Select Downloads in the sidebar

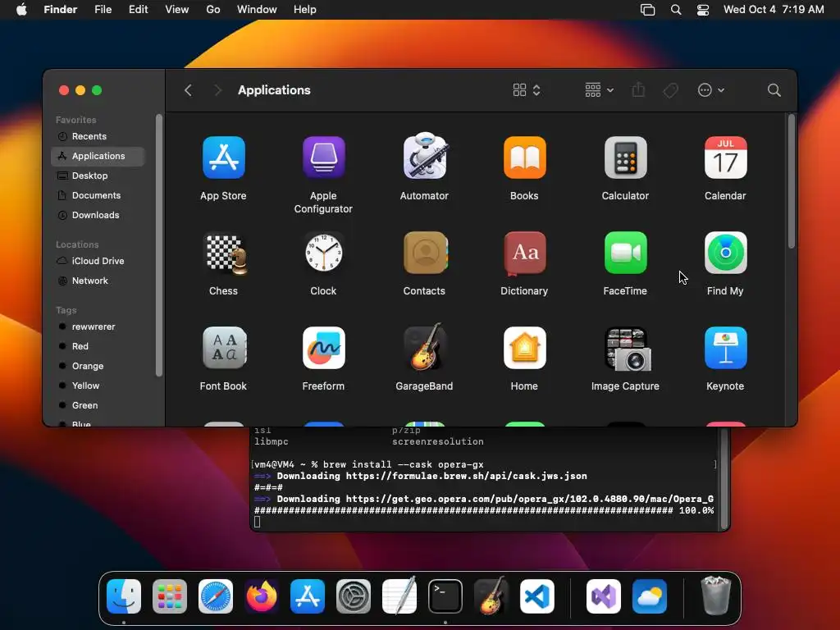[98, 216]
